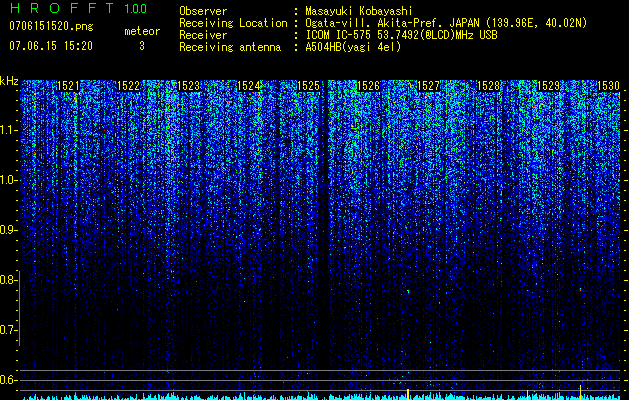
Task: Click the tall yellow meteor spike near 1527
Action: click(408, 394)
